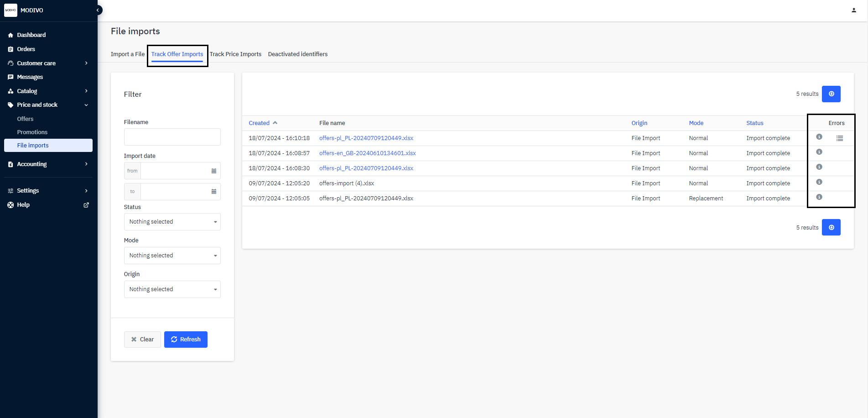This screenshot has width=868, height=418.
Task: Click info icon for offers-import (4).xlsx row
Action: point(819,182)
